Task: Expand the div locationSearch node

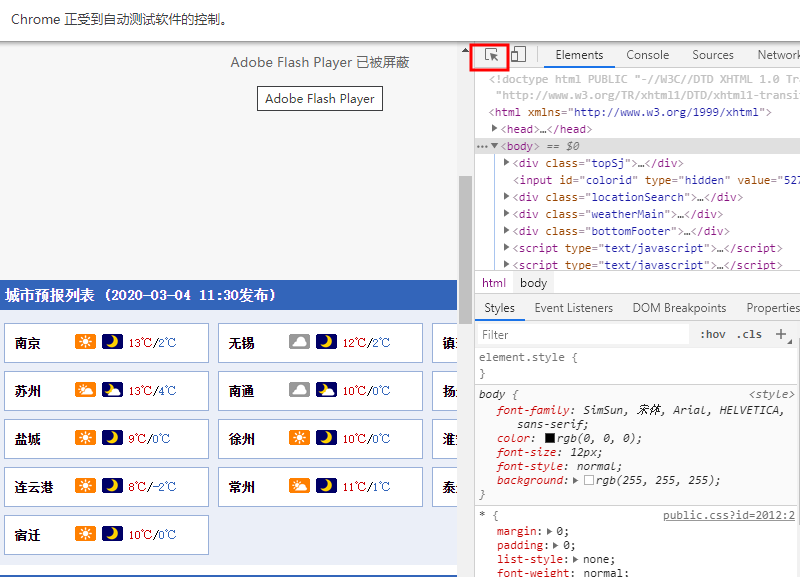Action: [x=506, y=196]
